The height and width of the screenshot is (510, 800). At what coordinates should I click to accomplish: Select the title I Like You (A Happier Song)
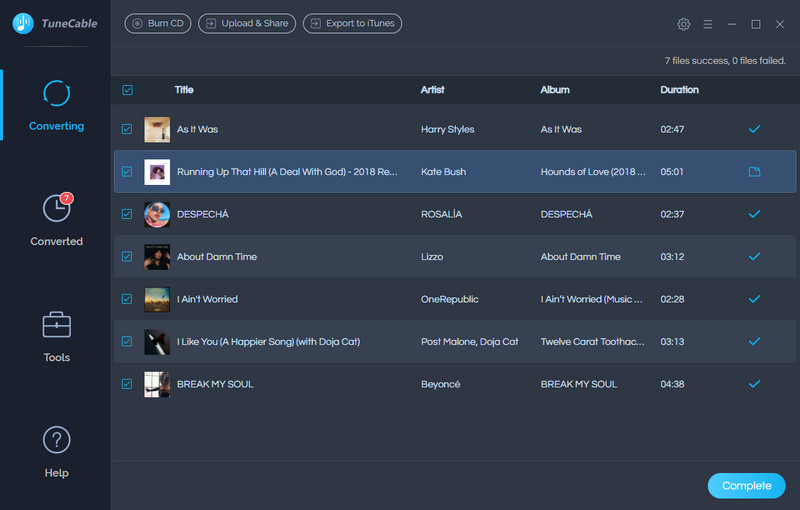pos(268,342)
